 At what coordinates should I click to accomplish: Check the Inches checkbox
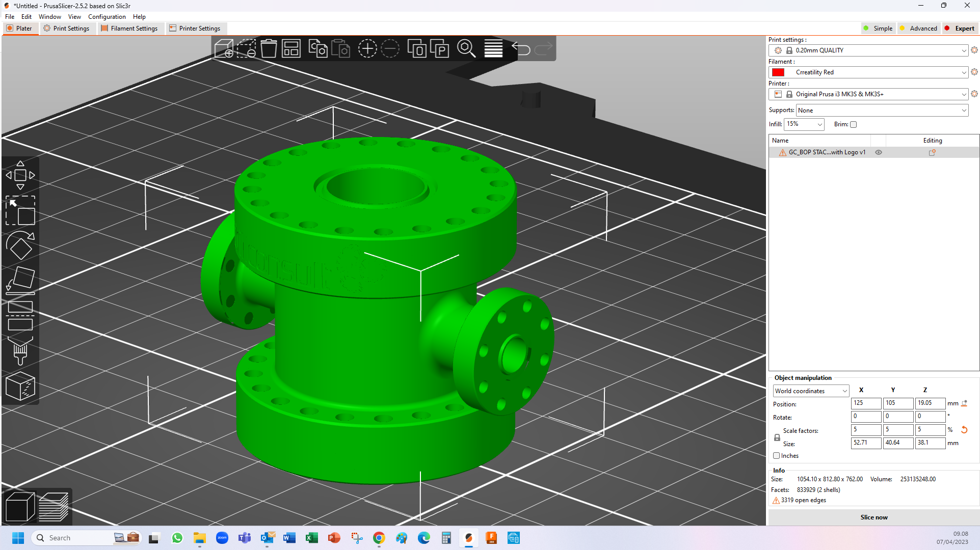click(x=777, y=455)
